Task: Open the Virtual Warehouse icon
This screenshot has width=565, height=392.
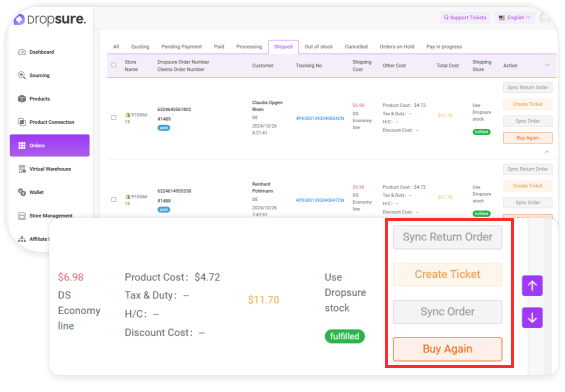Action: pyautogui.click(x=22, y=169)
